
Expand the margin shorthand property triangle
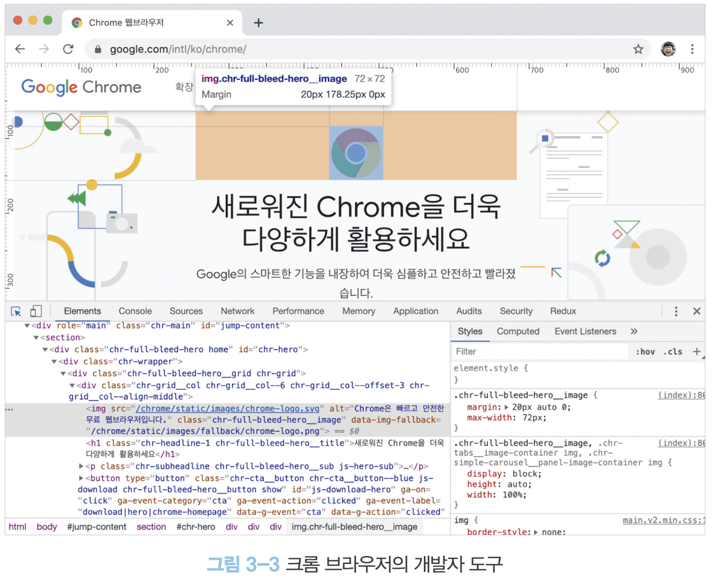point(506,407)
